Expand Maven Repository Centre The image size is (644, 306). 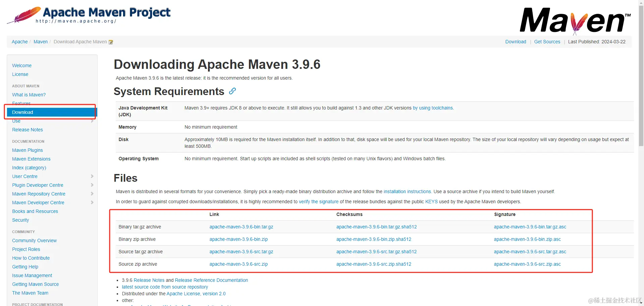tap(92, 193)
